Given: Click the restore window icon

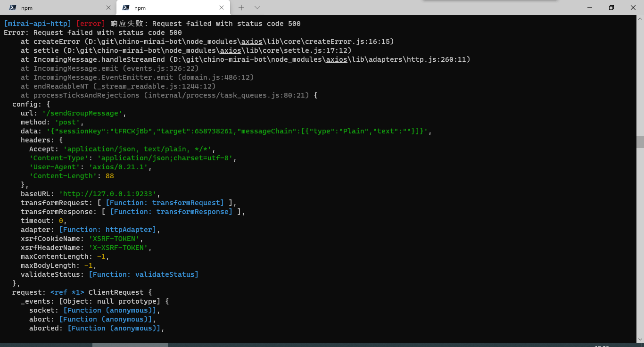Looking at the screenshot, I should tap(611, 8).
